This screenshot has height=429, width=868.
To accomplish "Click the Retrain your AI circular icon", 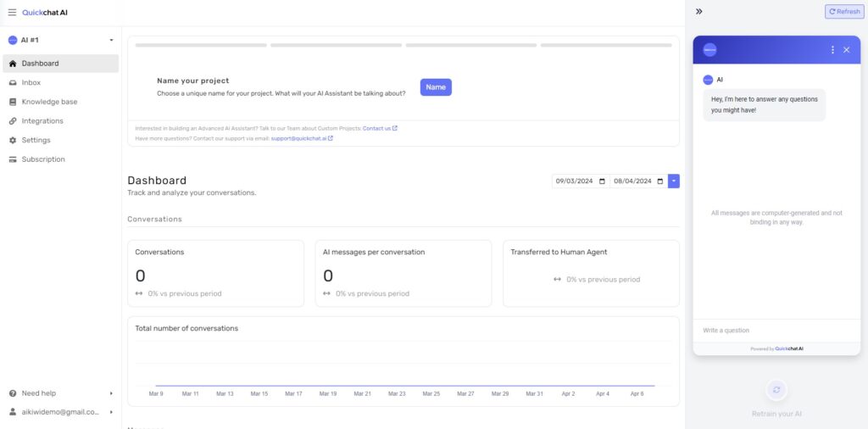I will pos(776,390).
